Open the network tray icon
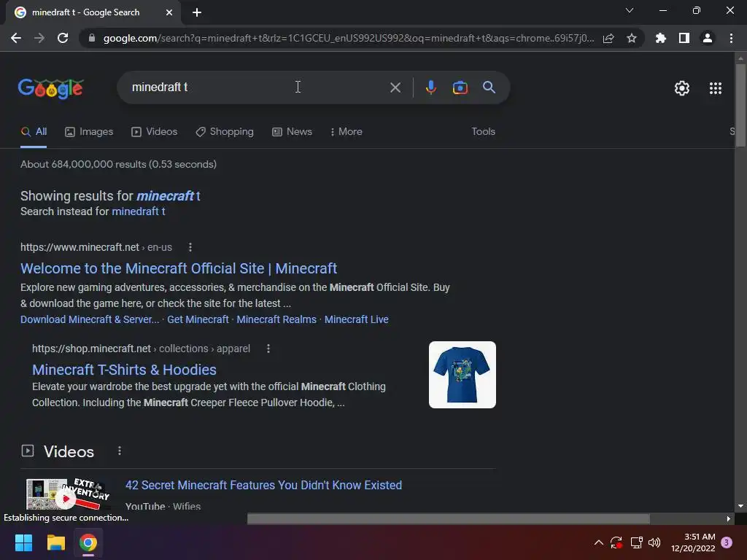The height and width of the screenshot is (560, 747). point(636,542)
